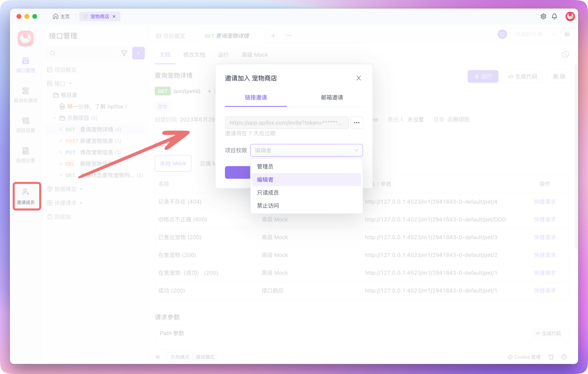Toggle the 项目权限 dropdown
Viewport: 588px width, 374px height.
pos(306,150)
